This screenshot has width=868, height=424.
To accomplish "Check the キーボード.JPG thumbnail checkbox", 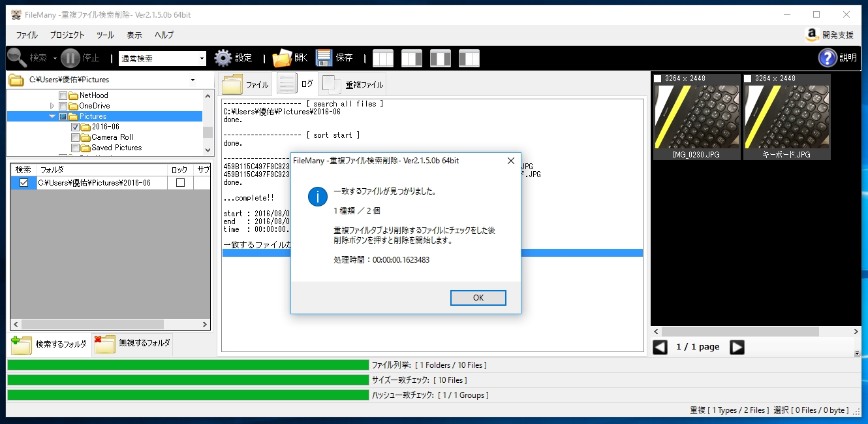I will pos(748,78).
